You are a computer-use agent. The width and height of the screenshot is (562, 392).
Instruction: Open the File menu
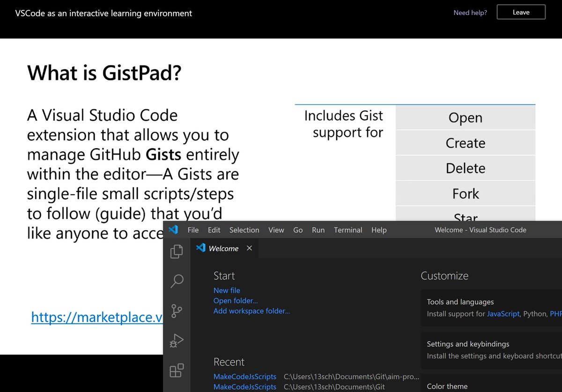pyautogui.click(x=193, y=230)
